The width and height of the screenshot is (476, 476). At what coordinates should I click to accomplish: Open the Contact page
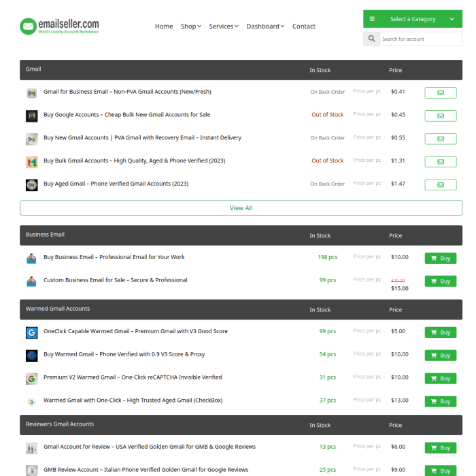[x=304, y=27]
